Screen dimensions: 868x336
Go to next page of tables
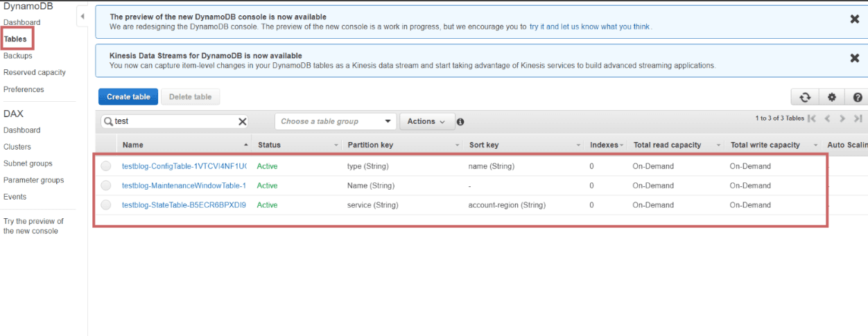tap(842, 118)
